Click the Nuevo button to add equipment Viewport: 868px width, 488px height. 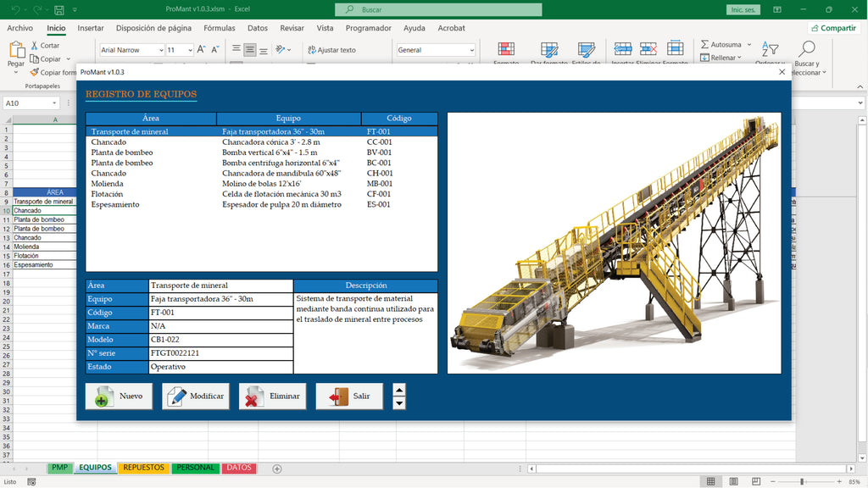click(x=119, y=396)
